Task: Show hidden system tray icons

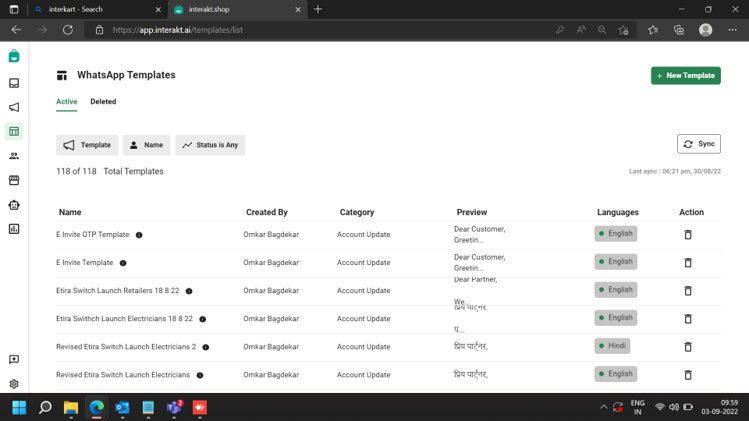Action: [603, 408]
